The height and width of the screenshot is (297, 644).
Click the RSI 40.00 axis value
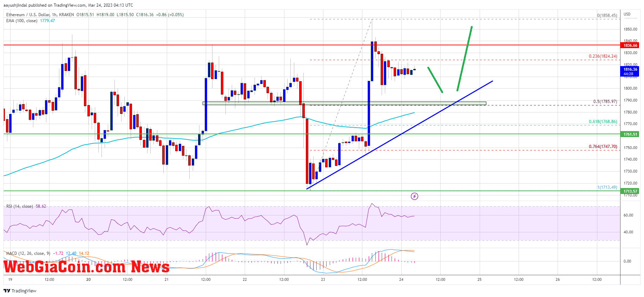tap(628, 232)
